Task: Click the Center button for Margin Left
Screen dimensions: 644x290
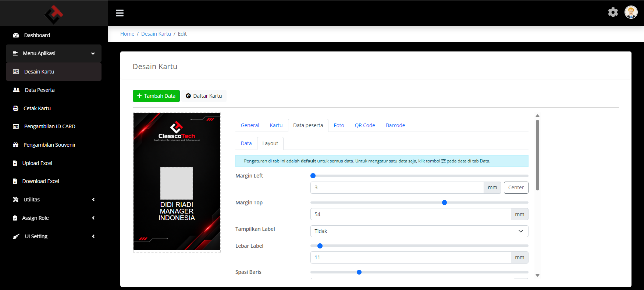Action: click(x=516, y=187)
